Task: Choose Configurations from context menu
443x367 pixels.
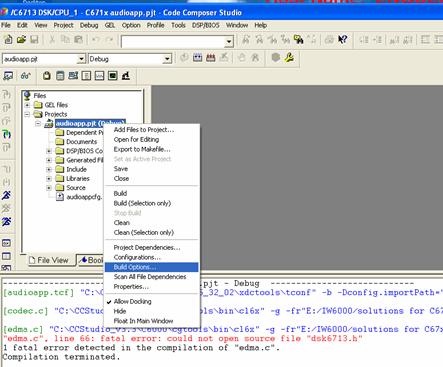Action: click(152, 257)
